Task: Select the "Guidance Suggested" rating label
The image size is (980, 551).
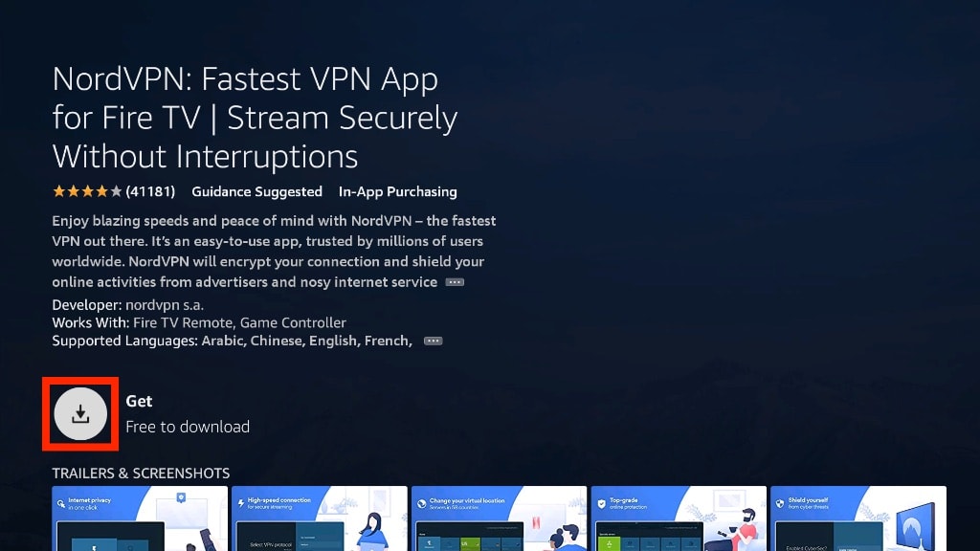Action: pos(256,191)
